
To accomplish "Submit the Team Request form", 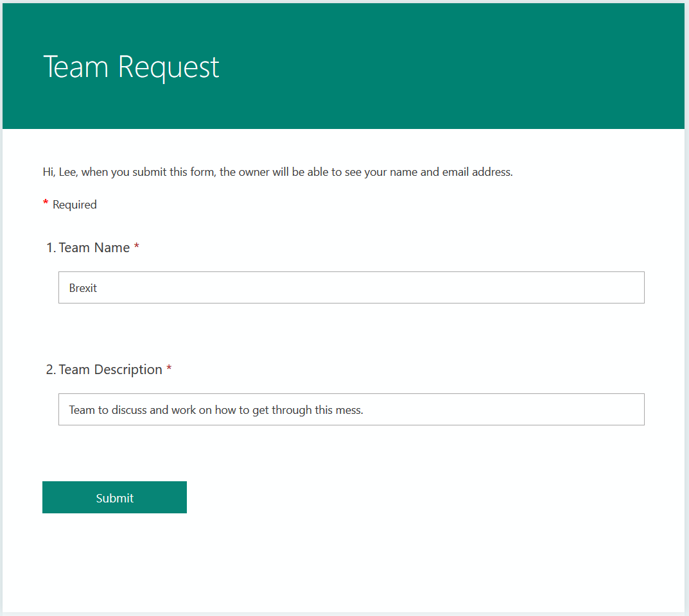I will coord(114,497).
